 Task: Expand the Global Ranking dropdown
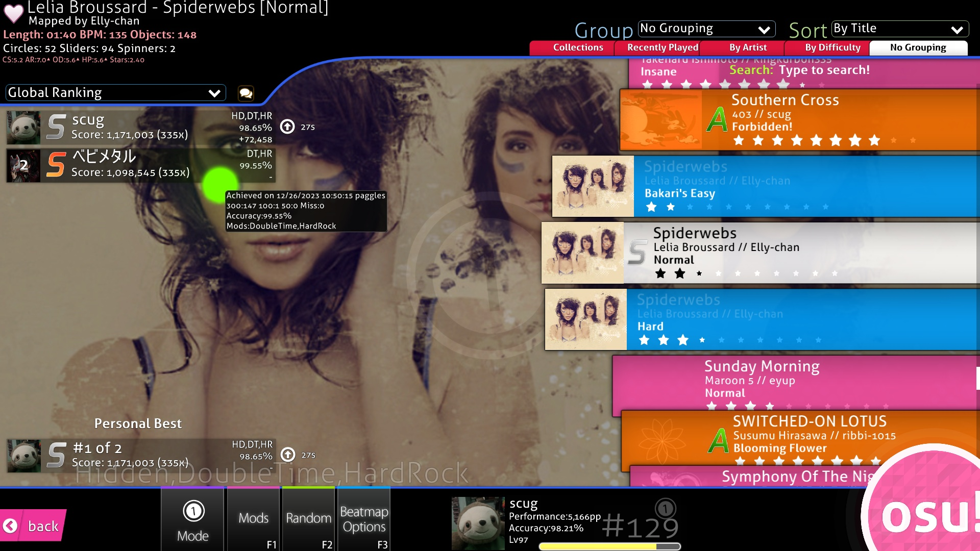click(115, 93)
